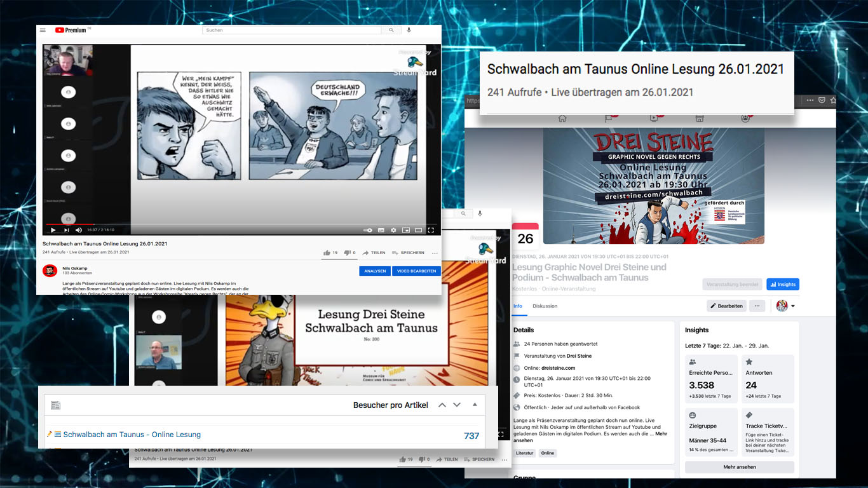Open Facebook Watch video icon
Image resolution: width=868 pixels, height=488 pixels.
click(654, 118)
